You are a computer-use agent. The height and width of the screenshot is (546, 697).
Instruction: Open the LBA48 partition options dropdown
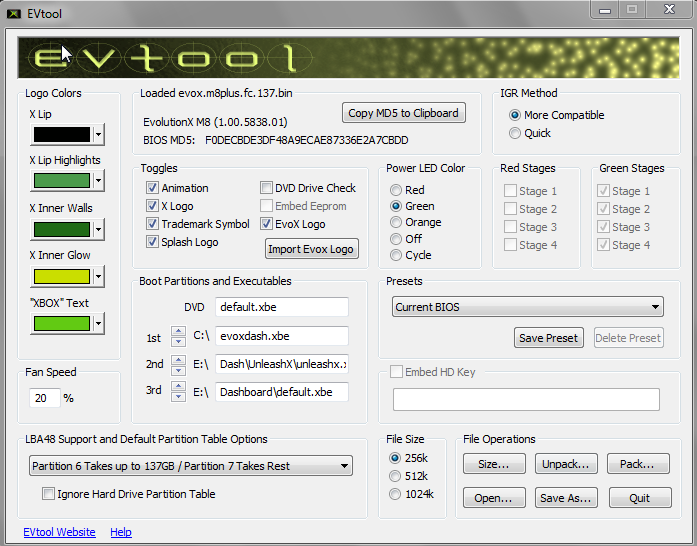point(191,466)
